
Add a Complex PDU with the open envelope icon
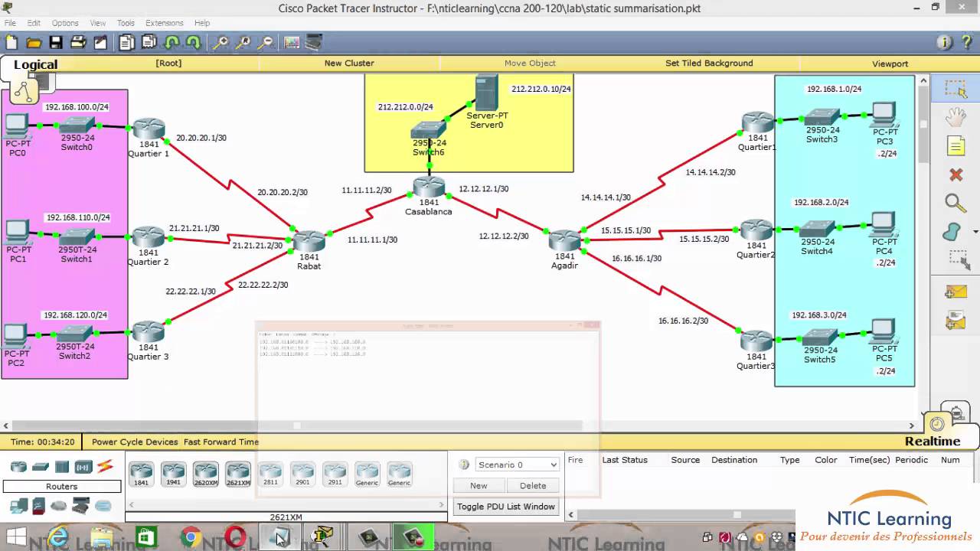coord(955,320)
